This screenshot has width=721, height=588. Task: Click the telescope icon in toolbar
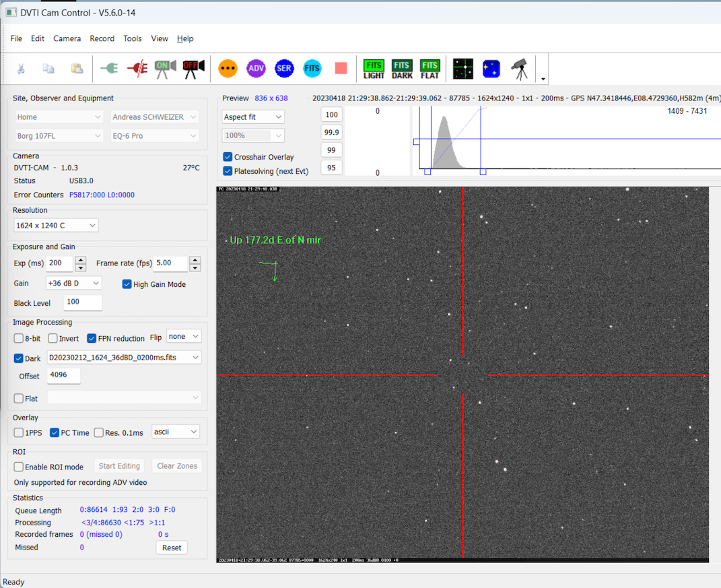[519, 68]
